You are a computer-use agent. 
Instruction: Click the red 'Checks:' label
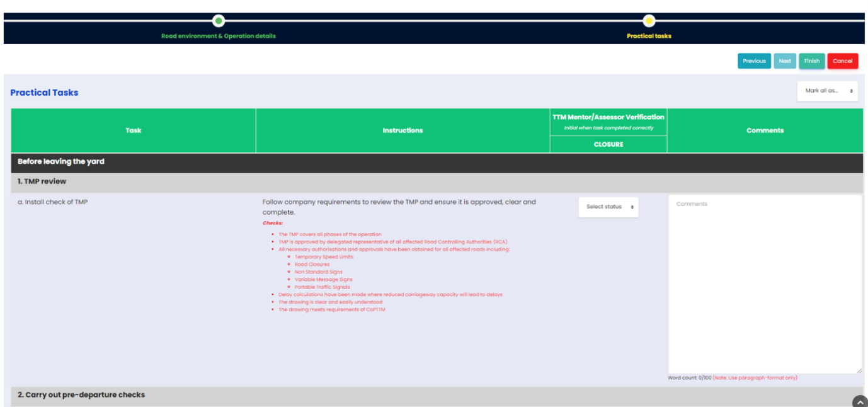pyautogui.click(x=273, y=223)
